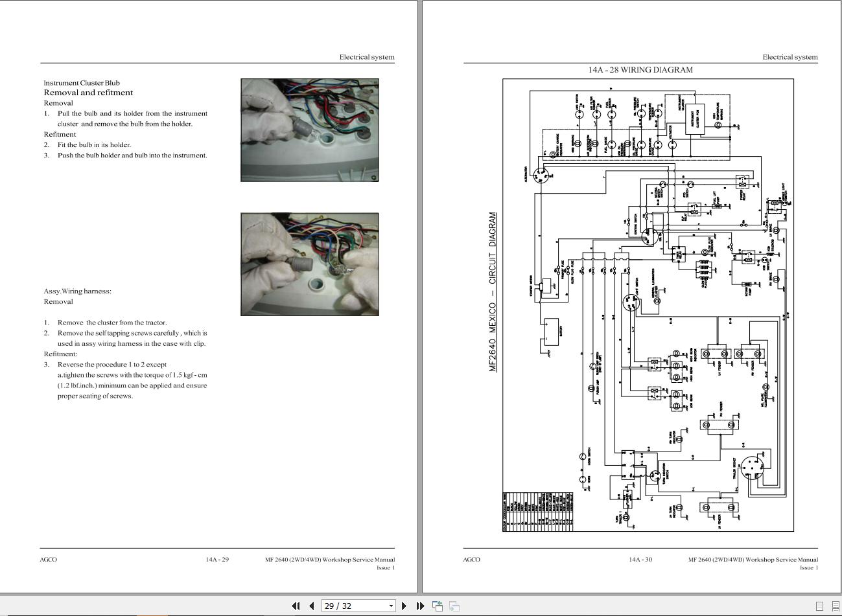The width and height of the screenshot is (842, 616).
Task: Click the 'Assy.Wiring harness:' text
Action: pyautogui.click(x=77, y=291)
